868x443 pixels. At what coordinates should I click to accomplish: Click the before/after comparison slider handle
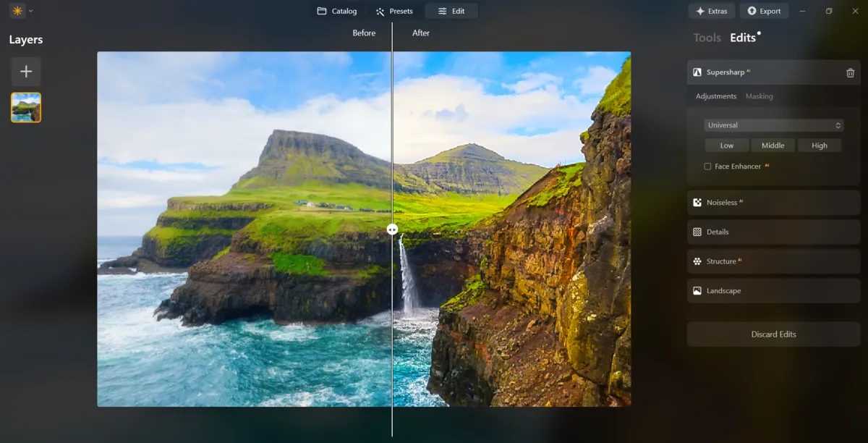tap(391, 229)
